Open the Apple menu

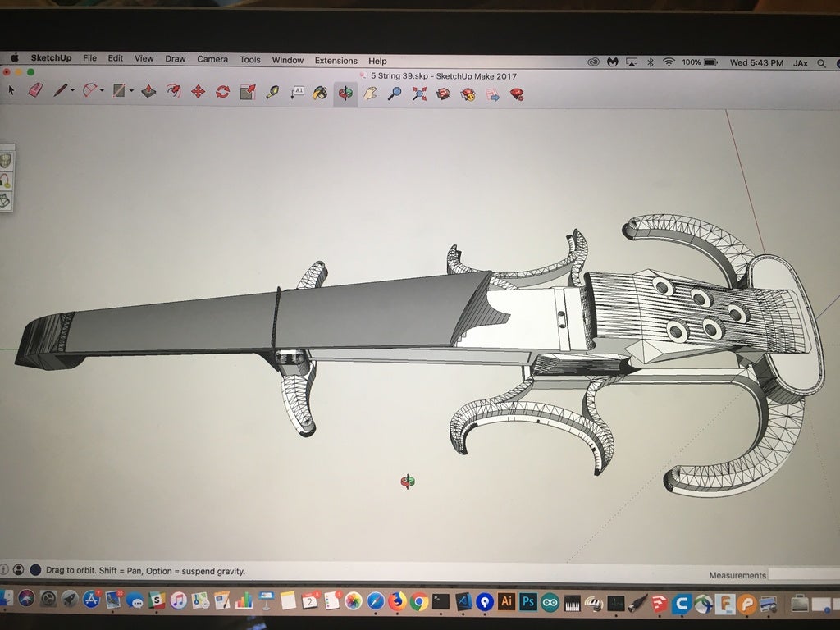pyautogui.click(x=15, y=57)
